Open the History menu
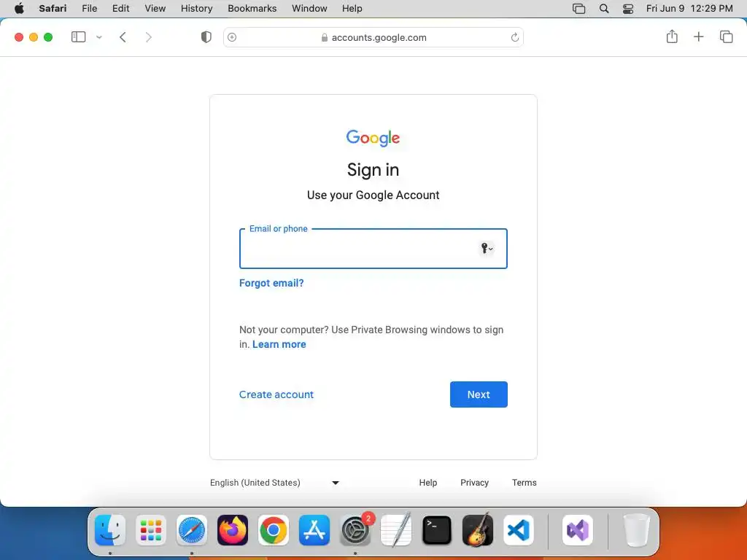747x560 pixels. (196, 9)
